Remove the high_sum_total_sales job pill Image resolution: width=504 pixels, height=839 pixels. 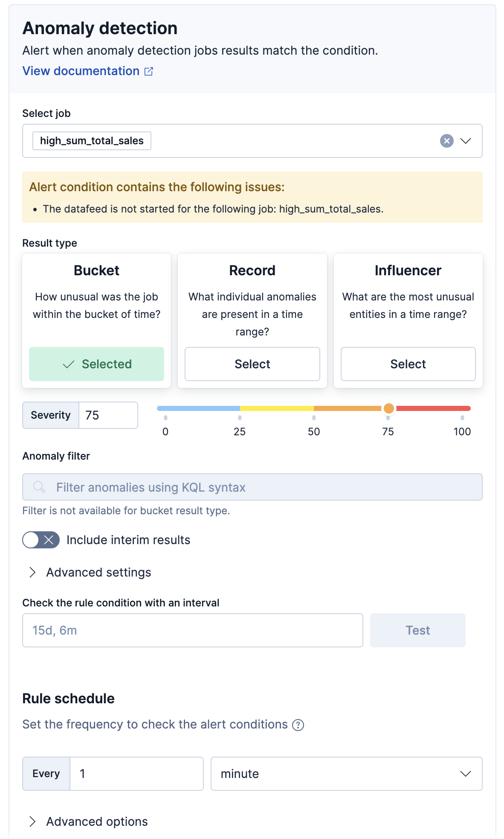91,140
